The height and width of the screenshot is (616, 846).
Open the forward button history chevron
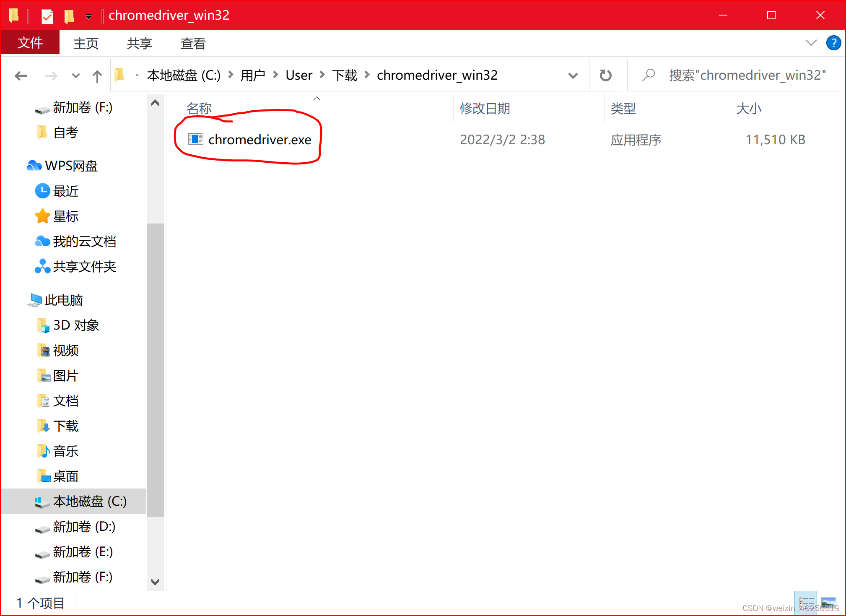tap(75, 76)
